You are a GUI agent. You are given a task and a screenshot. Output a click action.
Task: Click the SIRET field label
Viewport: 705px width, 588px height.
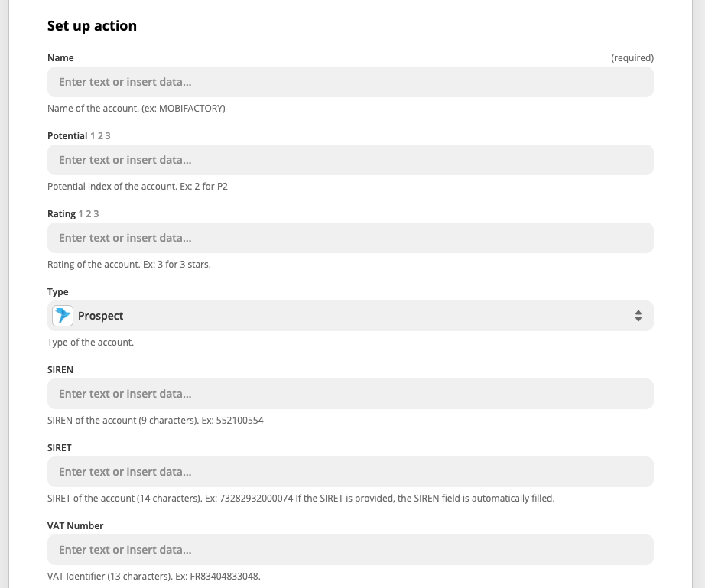pyautogui.click(x=60, y=448)
